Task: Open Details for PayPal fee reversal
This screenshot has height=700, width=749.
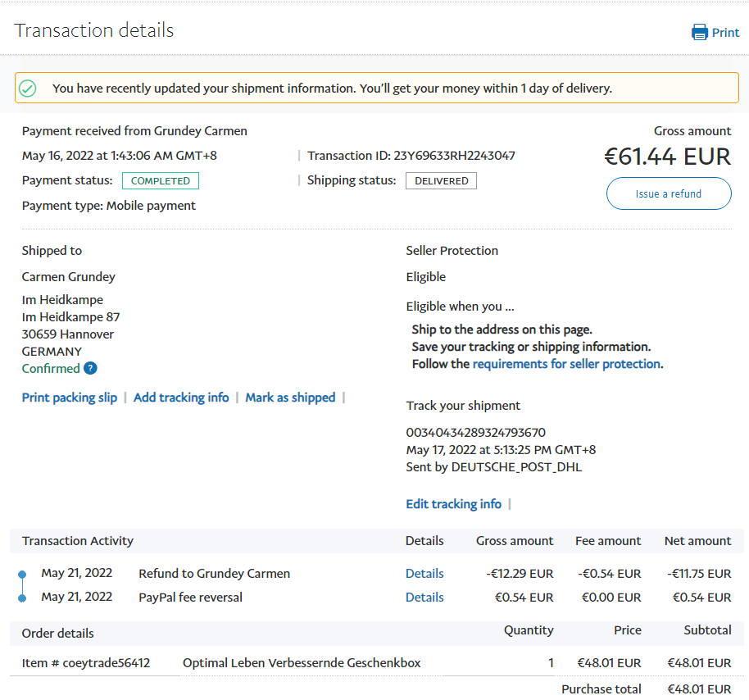Action: (x=424, y=598)
